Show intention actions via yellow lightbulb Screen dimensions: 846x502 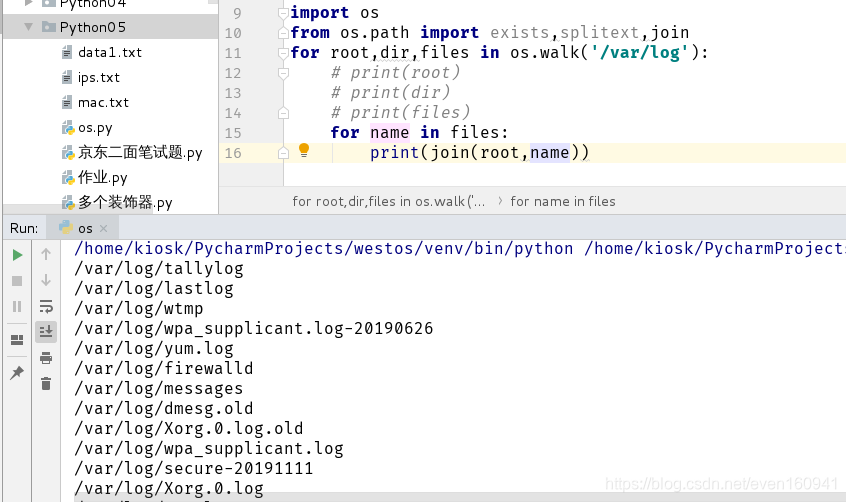[304, 150]
